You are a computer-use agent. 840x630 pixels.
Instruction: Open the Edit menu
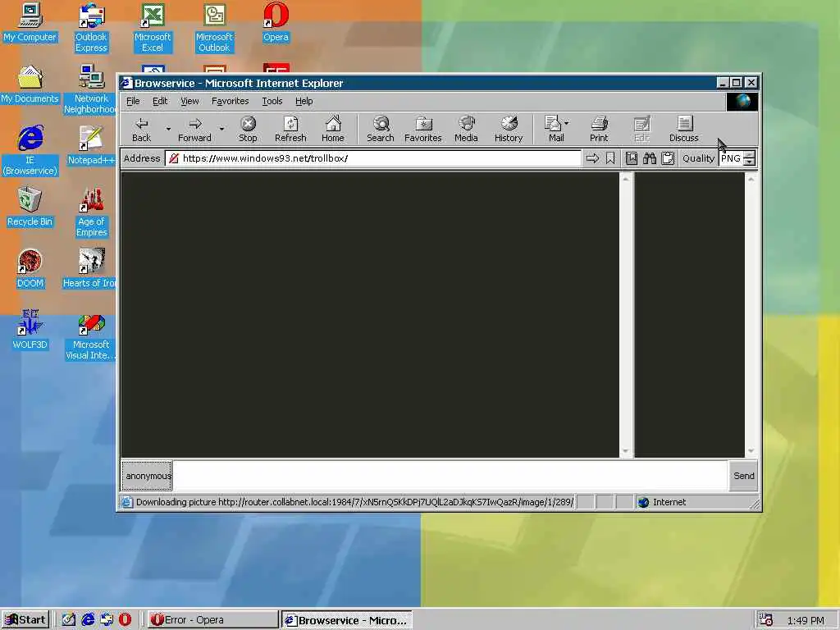[x=160, y=101]
